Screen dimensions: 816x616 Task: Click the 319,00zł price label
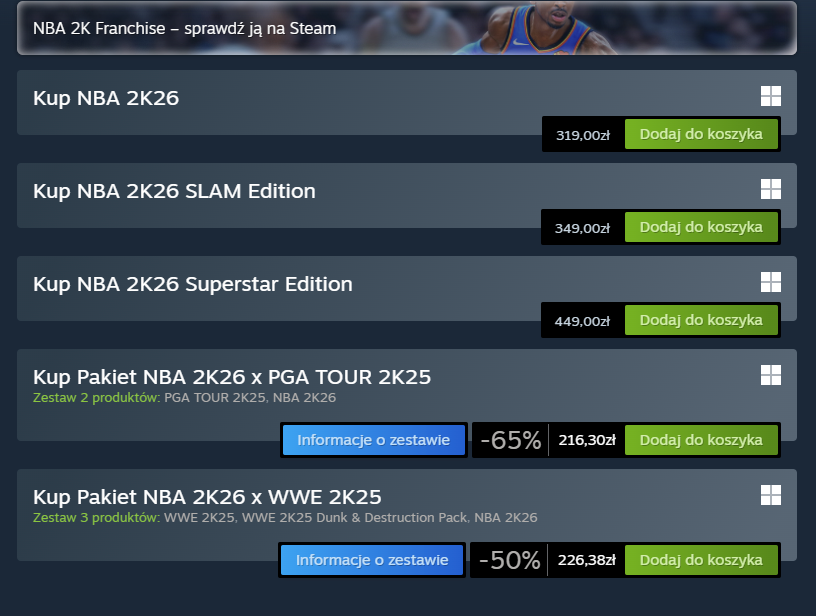point(582,135)
